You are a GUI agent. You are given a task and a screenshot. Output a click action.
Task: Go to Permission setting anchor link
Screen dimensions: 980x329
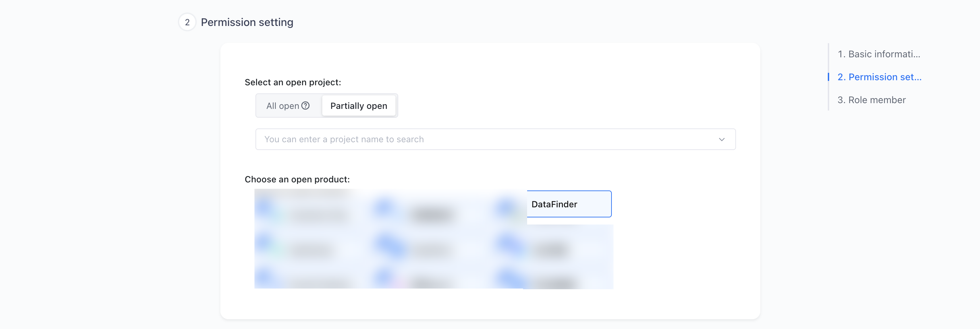click(x=879, y=77)
